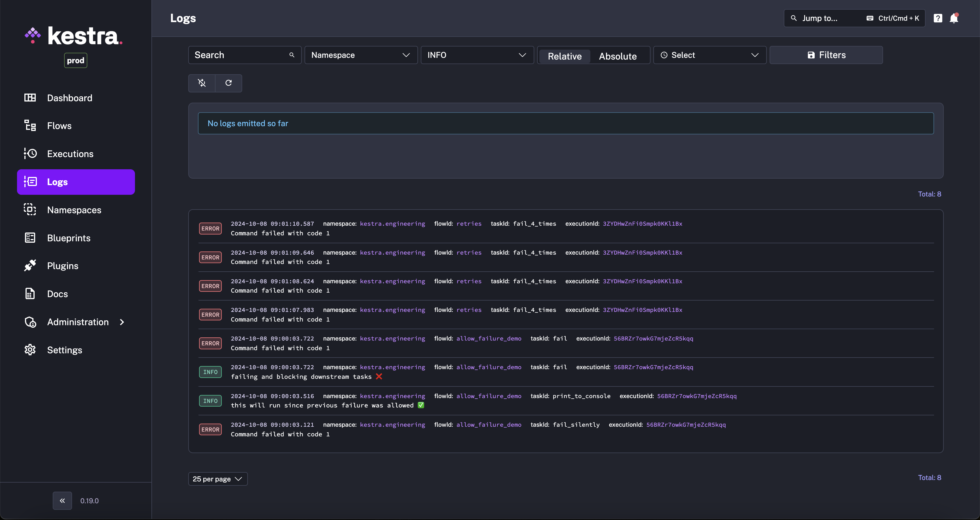Select the Relative date option
Viewport: 980px width, 520px height.
(x=565, y=56)
